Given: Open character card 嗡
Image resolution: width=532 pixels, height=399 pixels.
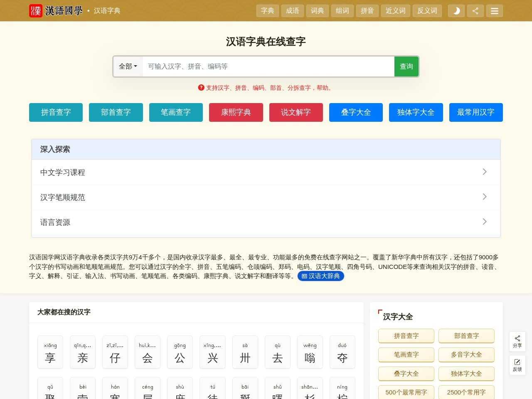Looking at the screenshot, I should pyautogui.click(x=310, y=352).
